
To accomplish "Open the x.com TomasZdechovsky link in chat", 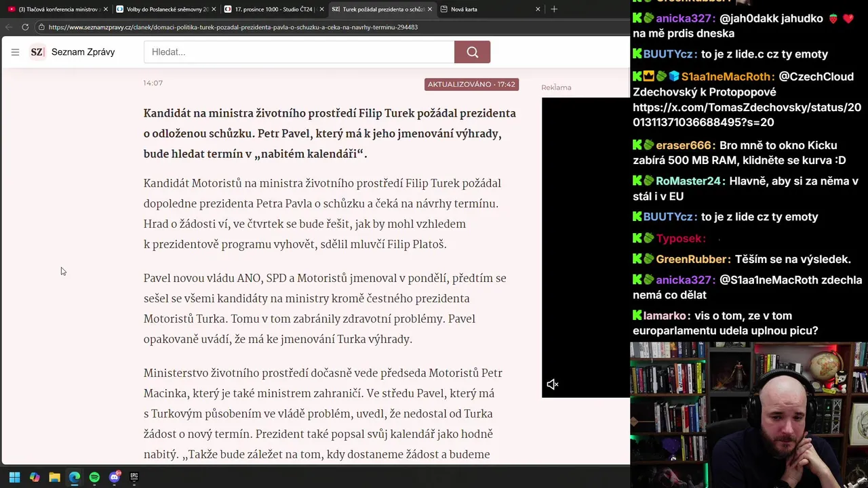I will point(747,115).
